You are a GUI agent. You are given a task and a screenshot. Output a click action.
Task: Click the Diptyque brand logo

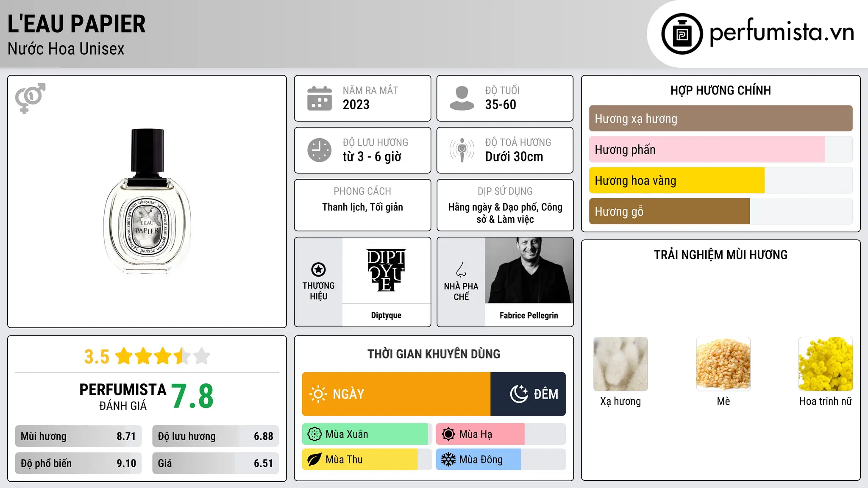pos(386,270)
